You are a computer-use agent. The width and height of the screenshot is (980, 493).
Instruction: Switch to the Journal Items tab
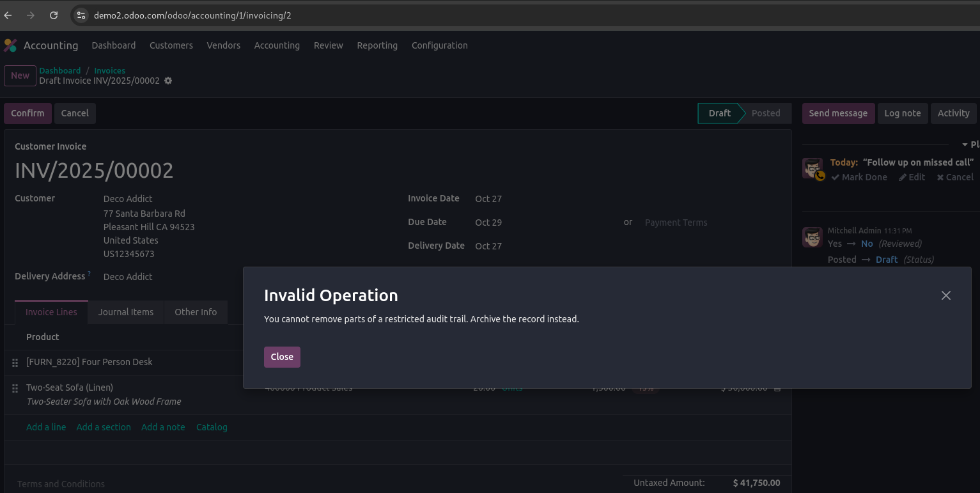pyautogui.click(x=126, y=312)
